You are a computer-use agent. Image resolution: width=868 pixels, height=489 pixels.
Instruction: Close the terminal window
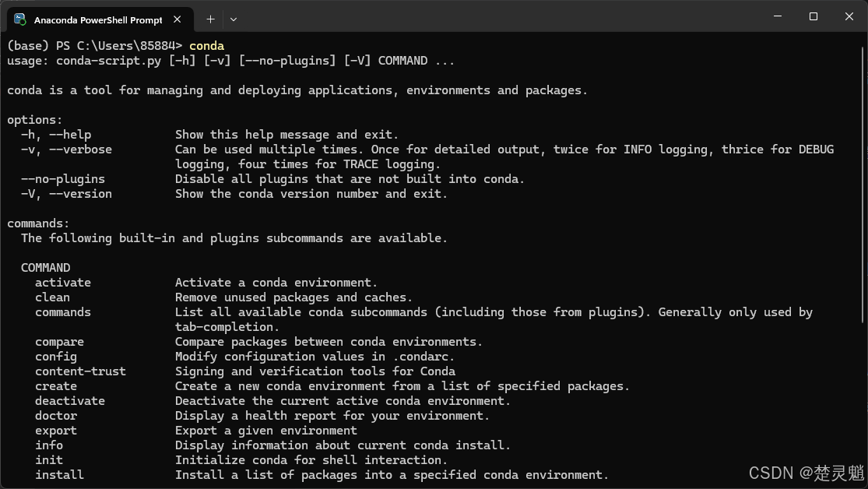(849, 16)
